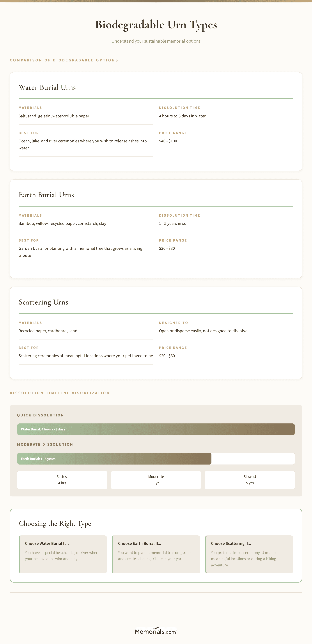The height and width of the screenshot is (644, 312).
Task: Click the Dissolution Timeline Visualization section label
Action: 60,393
